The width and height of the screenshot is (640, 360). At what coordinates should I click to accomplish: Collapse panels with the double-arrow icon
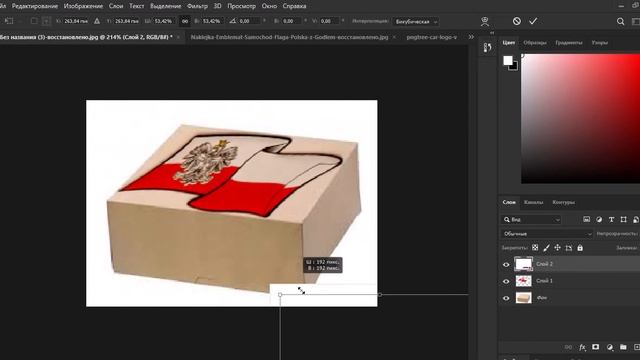492,33
